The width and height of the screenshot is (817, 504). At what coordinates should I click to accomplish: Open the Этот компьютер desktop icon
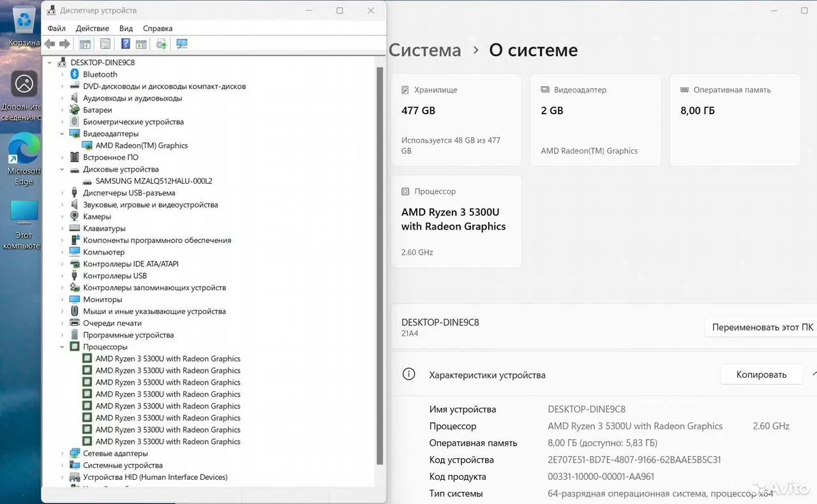(x=24, y=225)
